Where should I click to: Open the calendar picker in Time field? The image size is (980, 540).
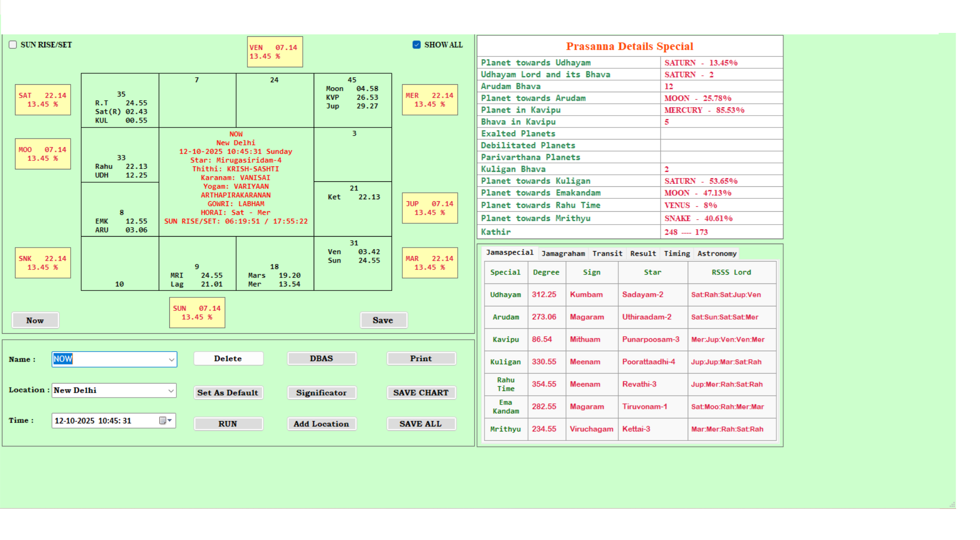[165, 421]
